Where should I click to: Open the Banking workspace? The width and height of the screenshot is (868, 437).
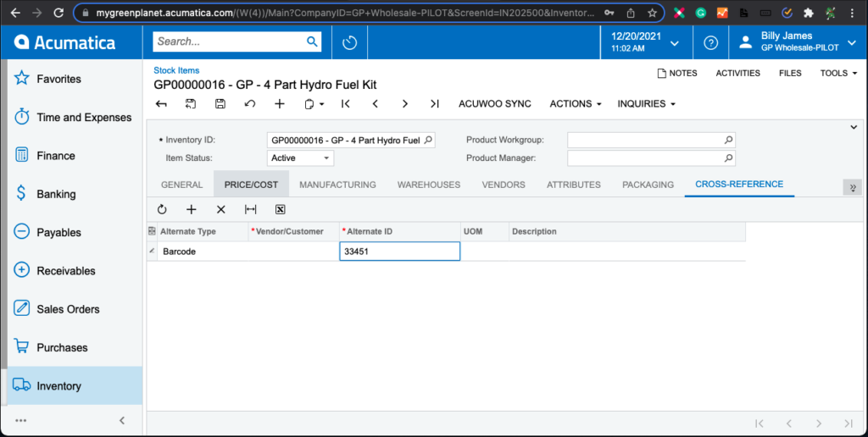(x=75, y=194)
